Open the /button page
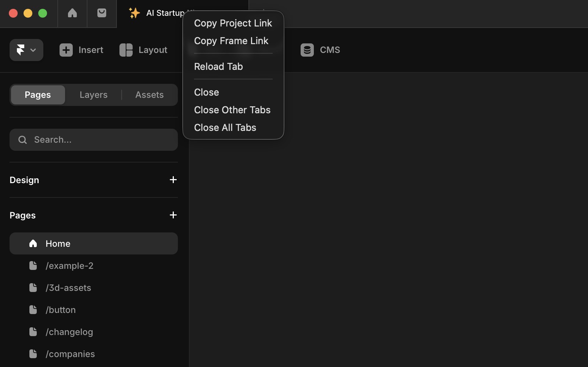 [94, 310]
